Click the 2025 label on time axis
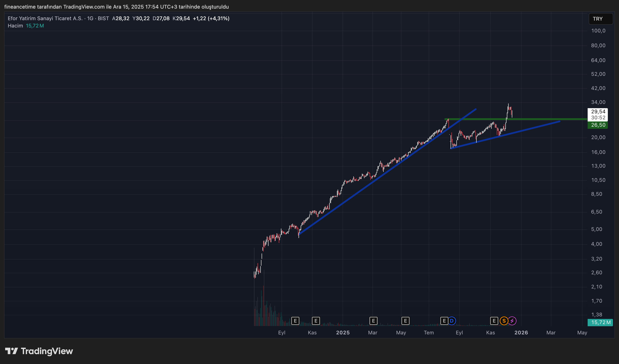 tap(343, 333)
